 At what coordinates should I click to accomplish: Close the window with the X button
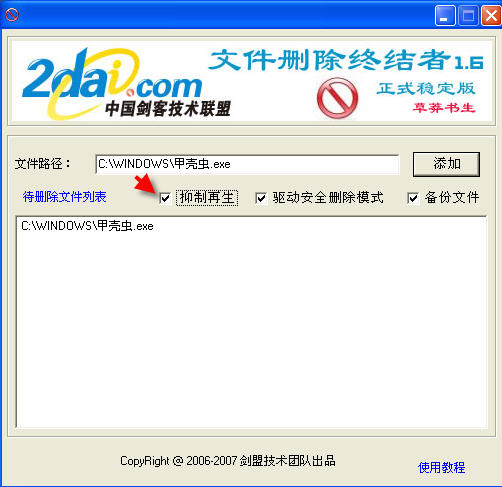[491, 16]
